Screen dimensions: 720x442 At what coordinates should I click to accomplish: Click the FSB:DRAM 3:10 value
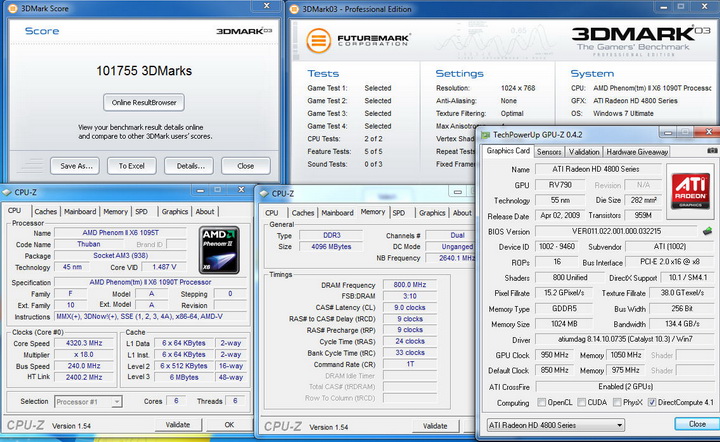pos(410,296)
